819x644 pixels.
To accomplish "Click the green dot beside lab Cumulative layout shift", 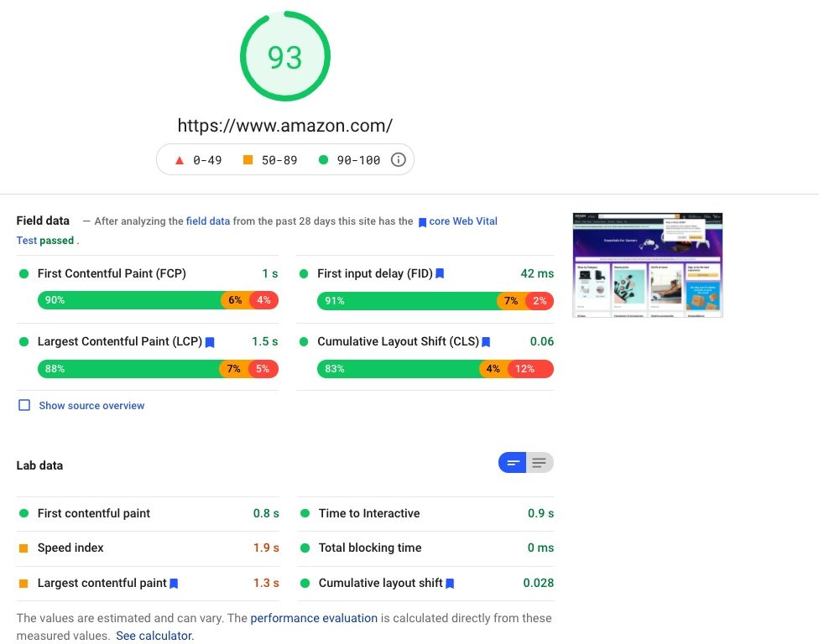I will click(305, 583).
